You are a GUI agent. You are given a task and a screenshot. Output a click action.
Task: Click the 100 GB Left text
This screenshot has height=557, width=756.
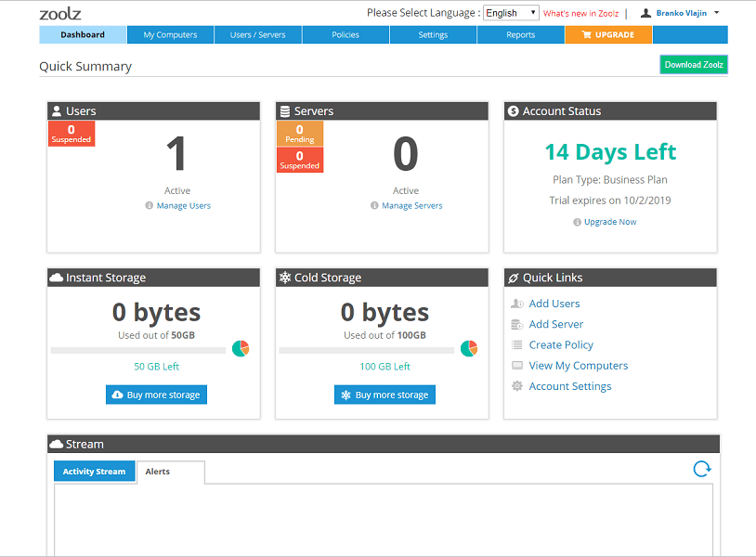tap(385, 367)
